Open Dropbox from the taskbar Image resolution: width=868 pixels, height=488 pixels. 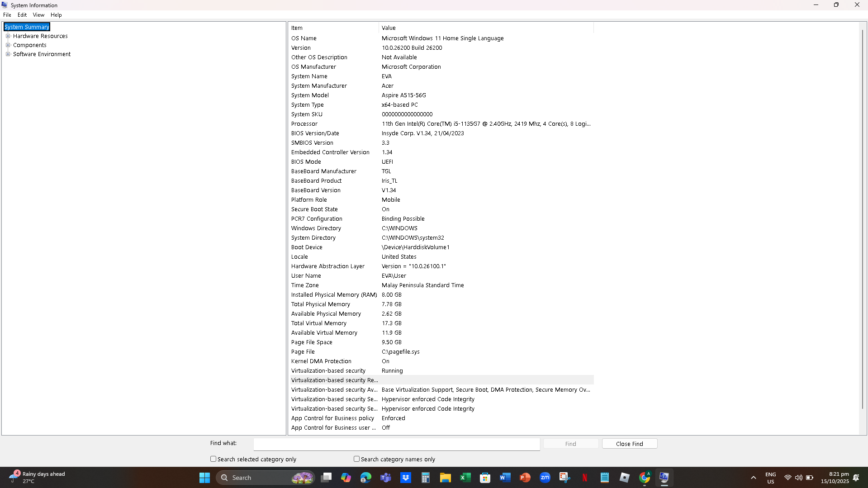(x=406, y=478)
